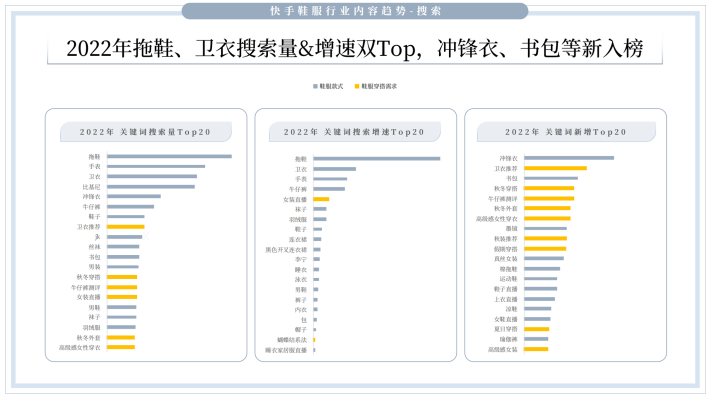The height and width of the screenshot is (399, 710).
Task: Select the 关键词搜索量Top20 panel title
Action: [x=145, y=132]
